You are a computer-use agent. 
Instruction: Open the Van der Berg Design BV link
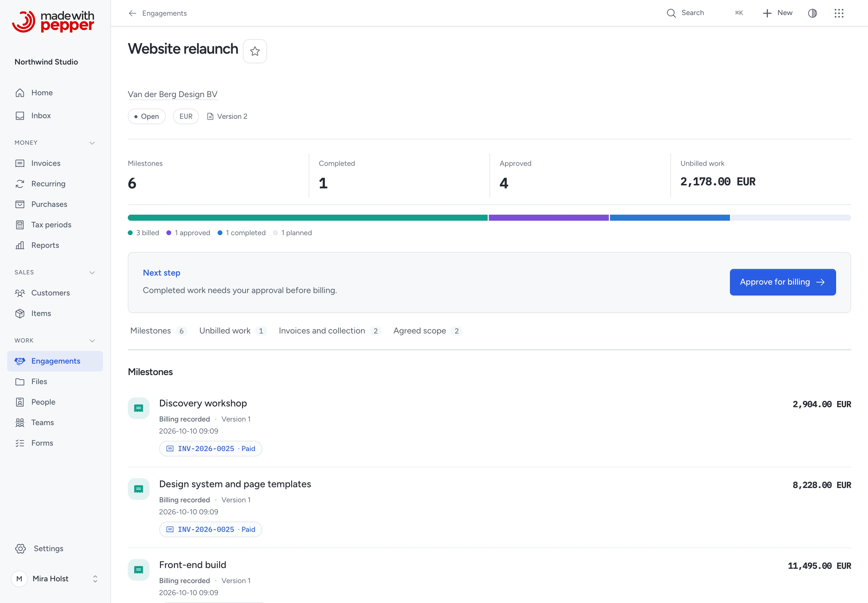coord(173,94)
